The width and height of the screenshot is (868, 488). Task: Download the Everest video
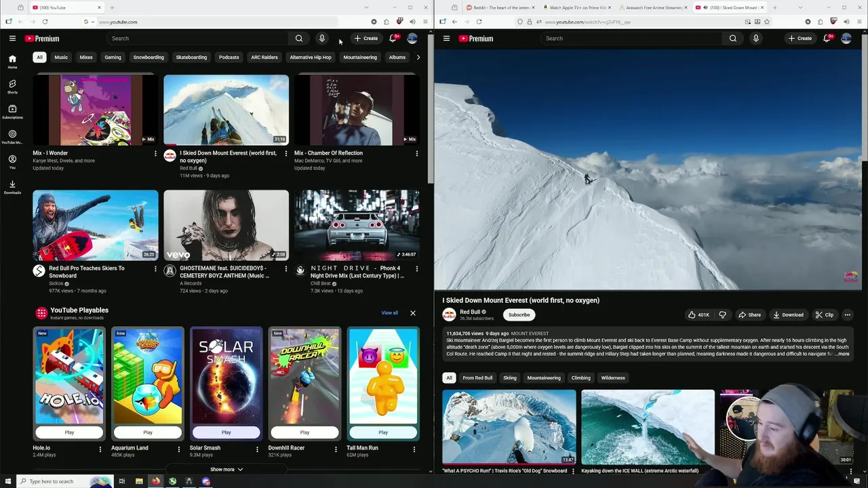(x=788, y=314)
